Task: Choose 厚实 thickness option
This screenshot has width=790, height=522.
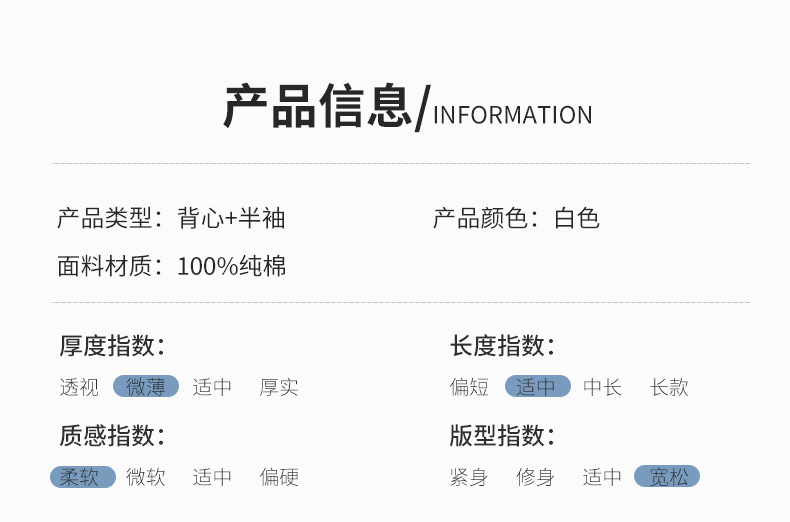Action: click(279, 387)
